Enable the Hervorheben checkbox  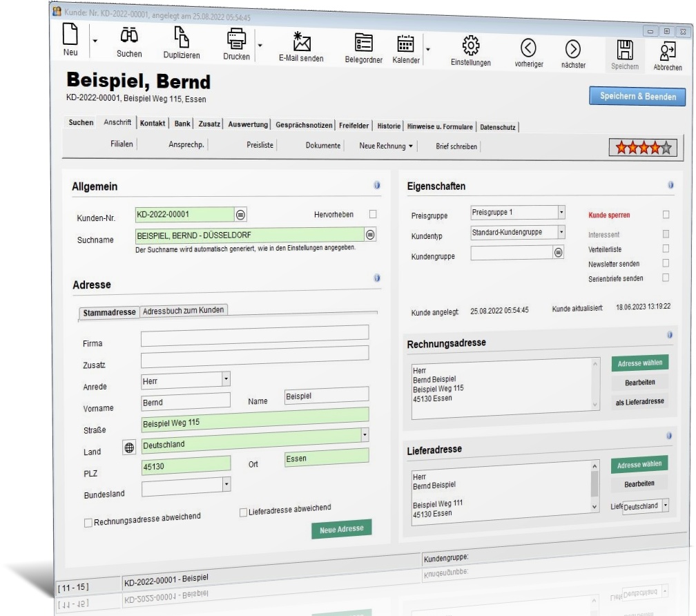click(373, 214)
